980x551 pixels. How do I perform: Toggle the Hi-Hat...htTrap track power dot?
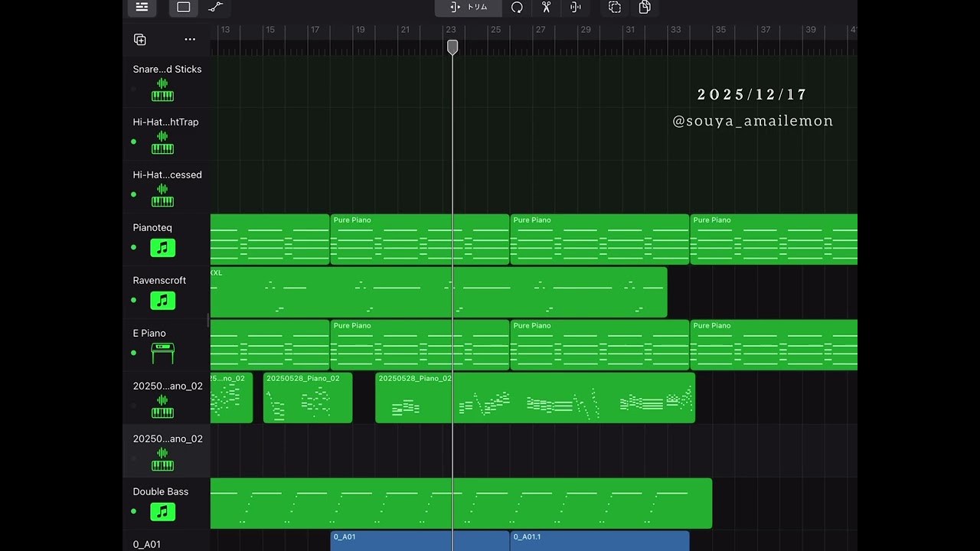[134, 142]
